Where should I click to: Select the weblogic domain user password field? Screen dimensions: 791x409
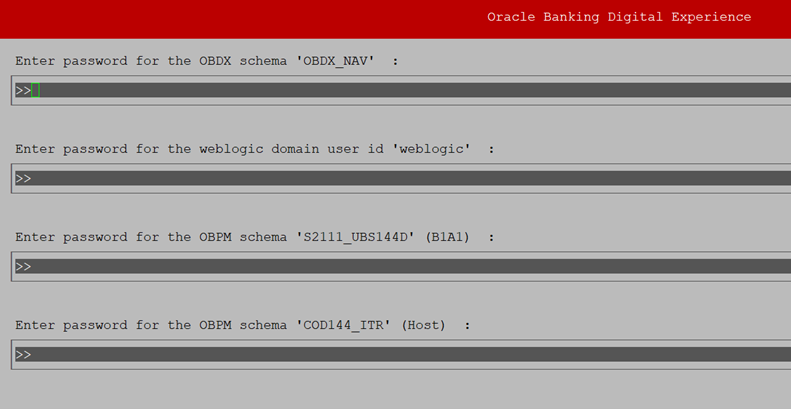click(403, 178)
